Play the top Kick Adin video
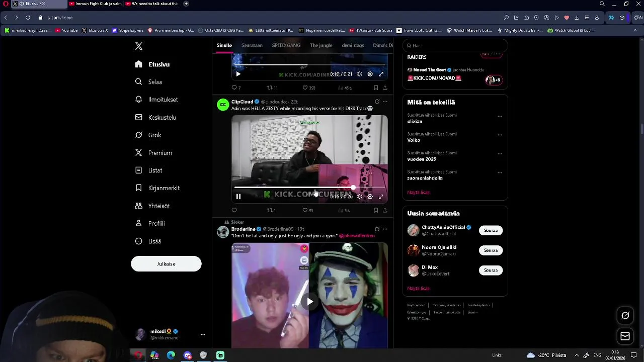 (x=238, y=74)
